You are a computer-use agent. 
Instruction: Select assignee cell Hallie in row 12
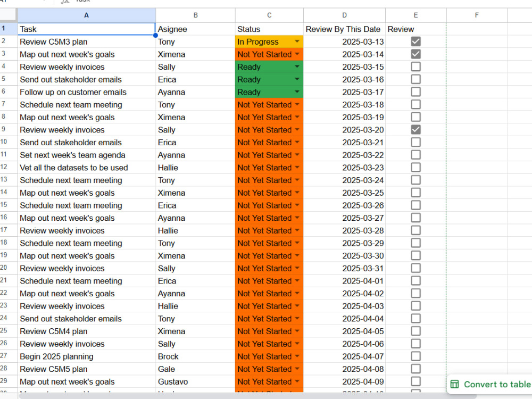coord(195,168)
